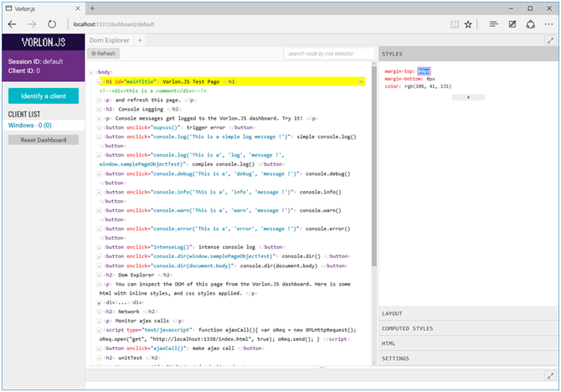Viewport: 561px width, 392px height.
Task: Add a new style with plus button
Action: point(468,97)
